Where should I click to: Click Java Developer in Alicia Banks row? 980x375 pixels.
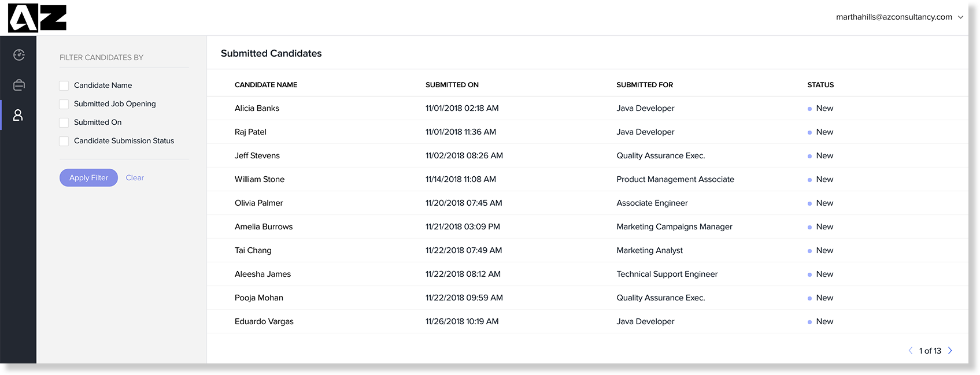tap(645, 108)
